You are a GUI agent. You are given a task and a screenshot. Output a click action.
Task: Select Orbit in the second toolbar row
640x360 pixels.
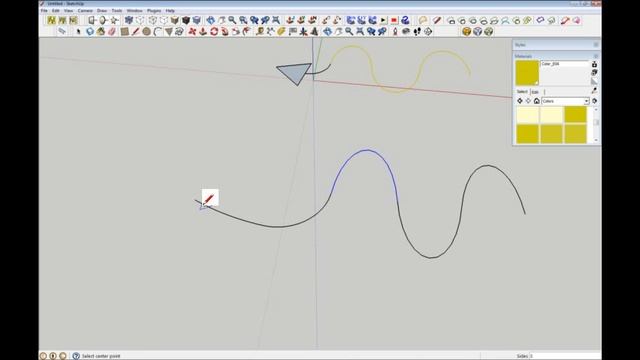coord(327,31)
